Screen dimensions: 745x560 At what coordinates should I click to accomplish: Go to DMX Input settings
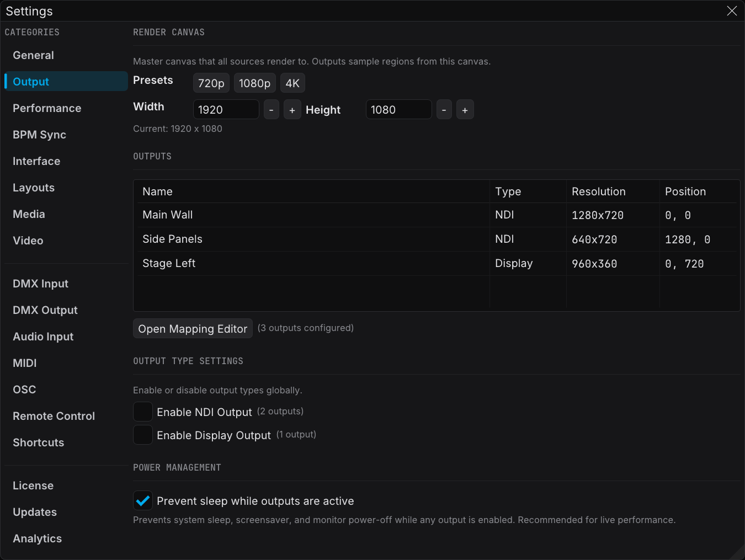pyautogui.click(x=66, y=284)
